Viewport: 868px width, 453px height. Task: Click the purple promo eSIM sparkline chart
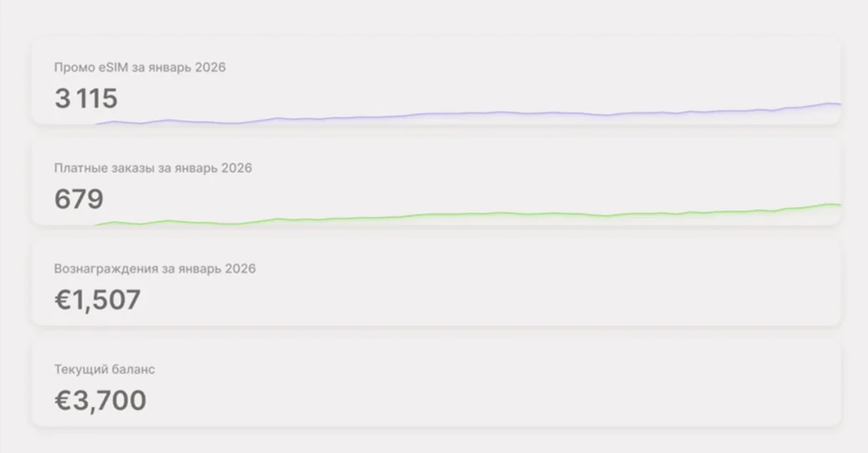click(470, 115)
